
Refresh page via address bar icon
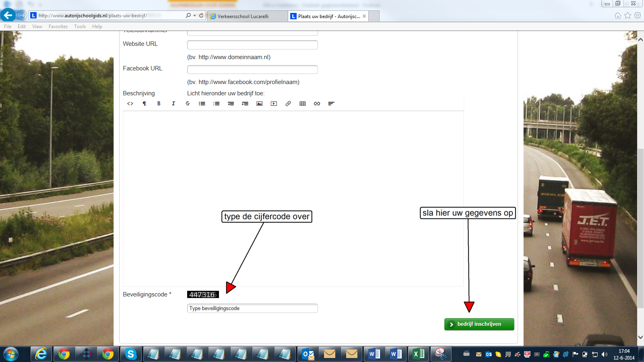point(201,15)
